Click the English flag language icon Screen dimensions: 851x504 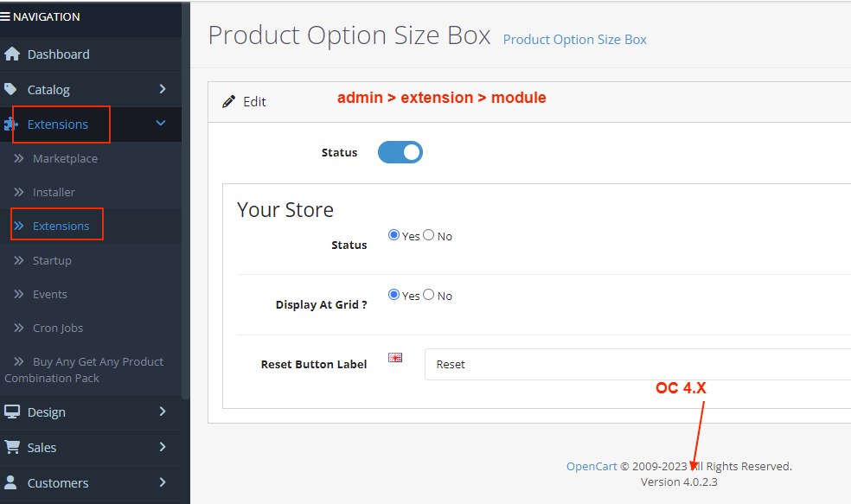coord(395,357)
